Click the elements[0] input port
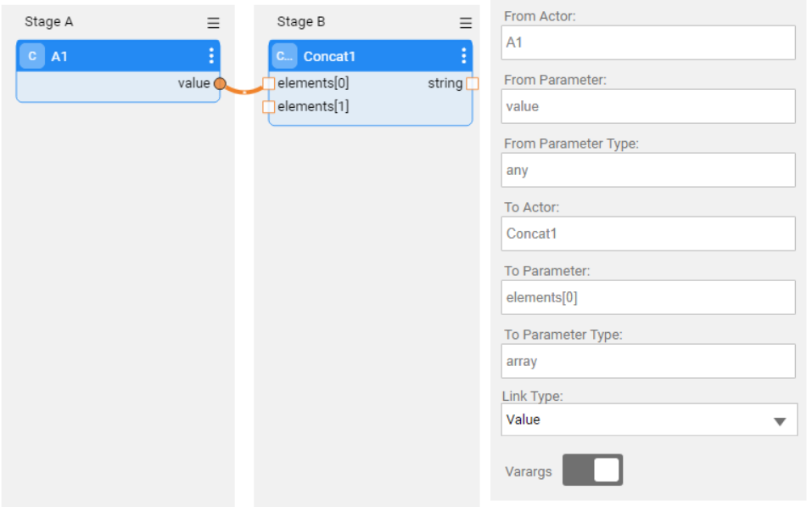The width and height of the screenshot is (812, 507). 268,83
